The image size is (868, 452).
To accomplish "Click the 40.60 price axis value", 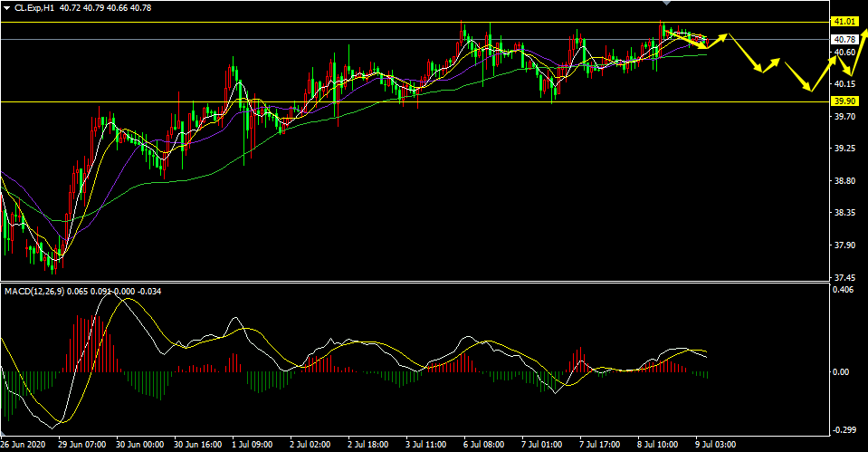I will click(844, 52).
